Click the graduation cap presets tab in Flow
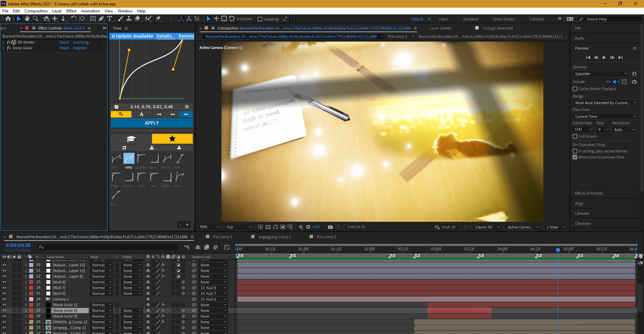644x334 pixels. pyautogui.click(x=131, y=139)
